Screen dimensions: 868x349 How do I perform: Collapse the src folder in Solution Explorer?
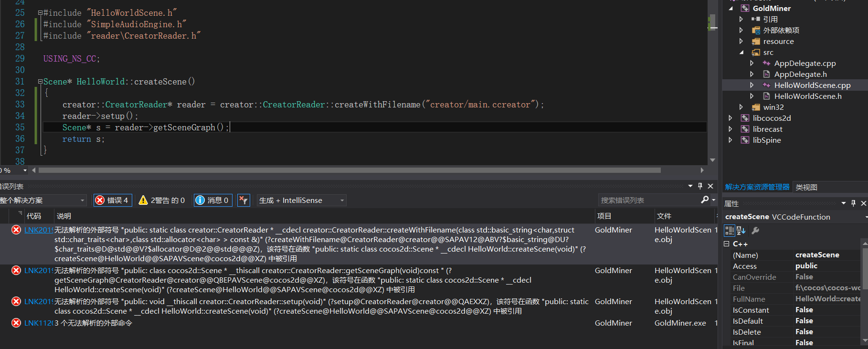point(741,53)
